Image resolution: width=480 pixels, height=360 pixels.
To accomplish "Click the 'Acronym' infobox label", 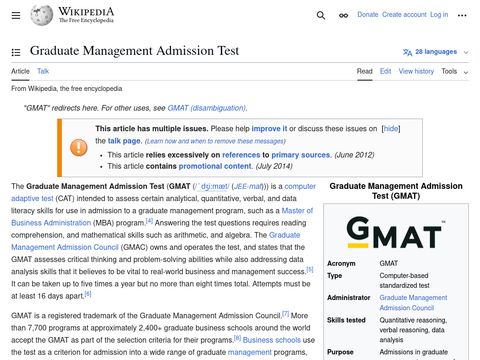I will coord(341,263).
